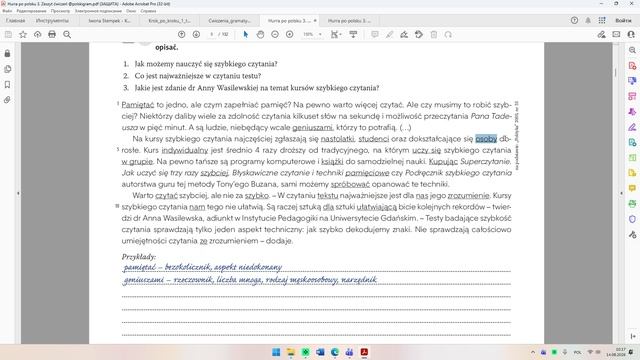Open the Просмотр menu
Viewport: 640px width, 360px height.
point(60,11)
